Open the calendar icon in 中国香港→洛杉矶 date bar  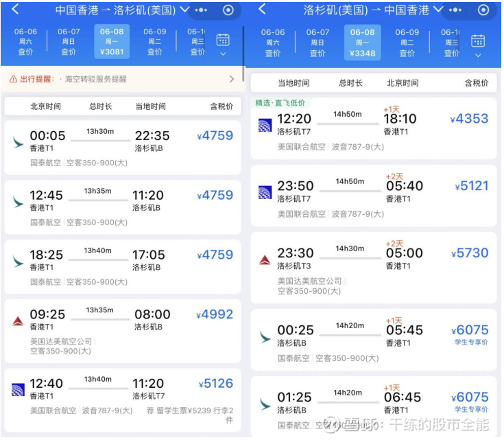[223, 44]
